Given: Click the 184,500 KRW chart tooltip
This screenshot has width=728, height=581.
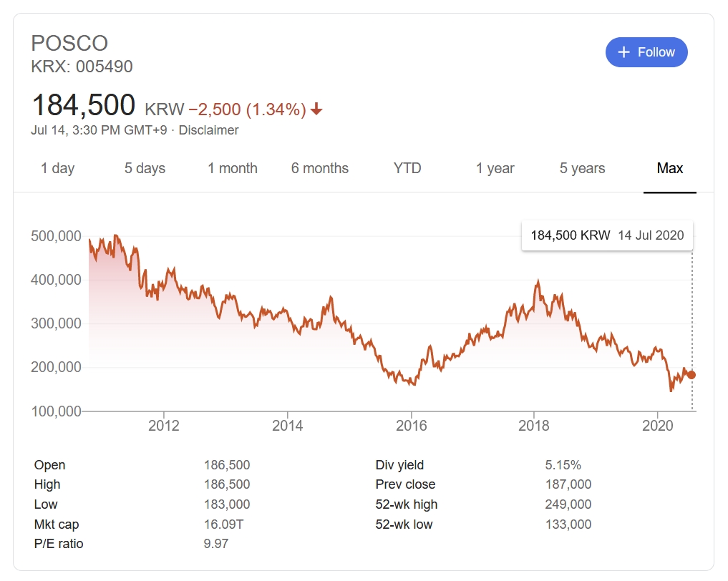Looking at the screenshot, I should [607, 235].
